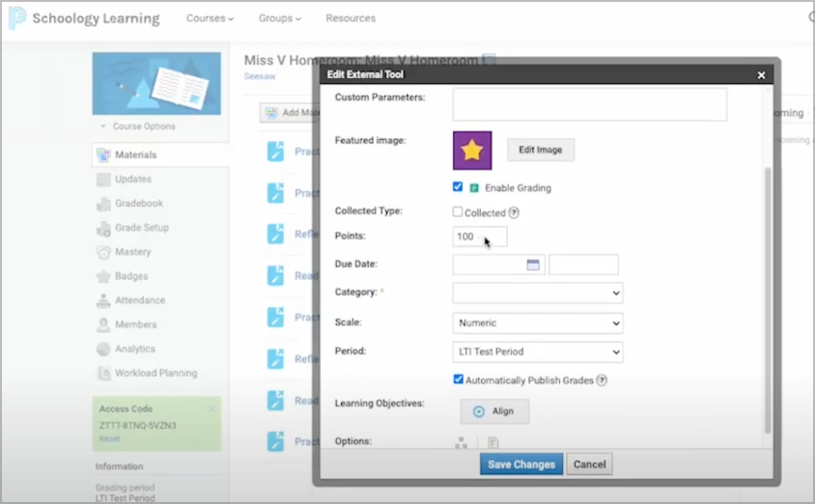Open the Category dropdown

[x=537, y=293]
